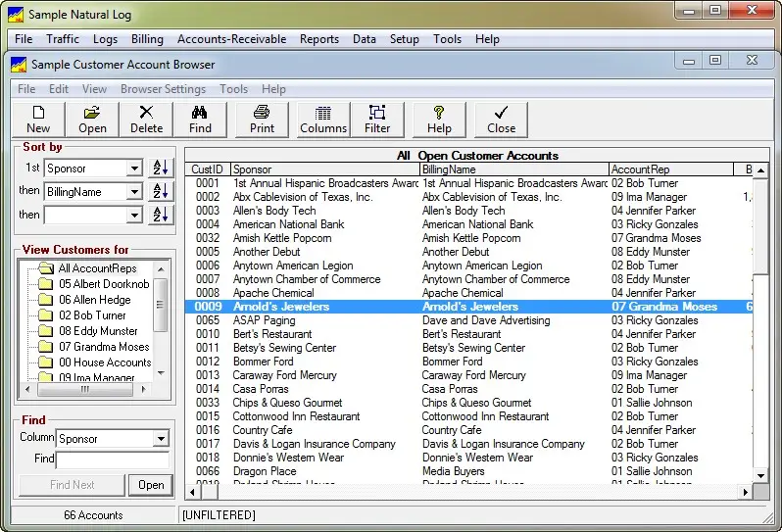Image resolution: width=782 pixels, height=532 pixels.
Task: Click the Find text input field
Action: tap(113, 459)
